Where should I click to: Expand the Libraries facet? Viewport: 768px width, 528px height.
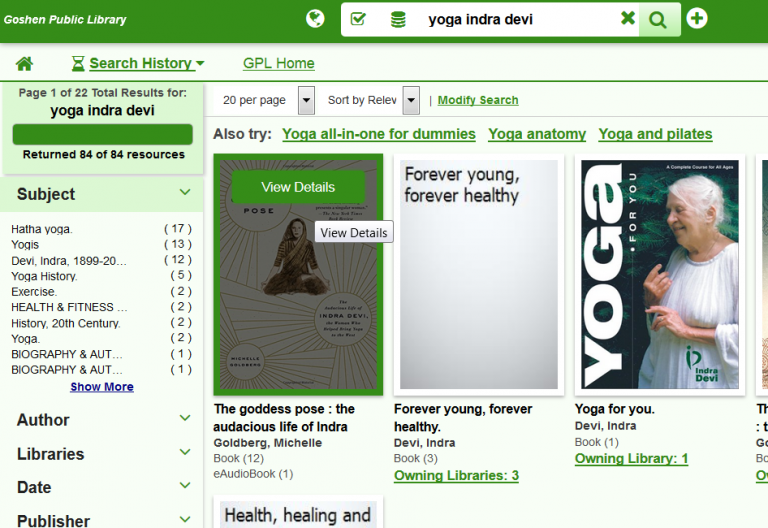[185, 452]
